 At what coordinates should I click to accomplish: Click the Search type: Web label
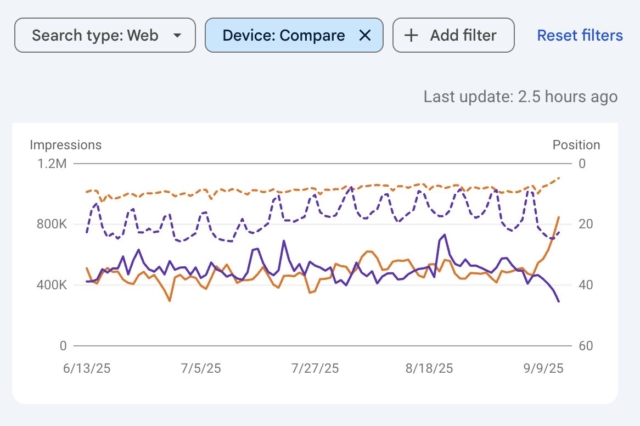tap(94, 35)
